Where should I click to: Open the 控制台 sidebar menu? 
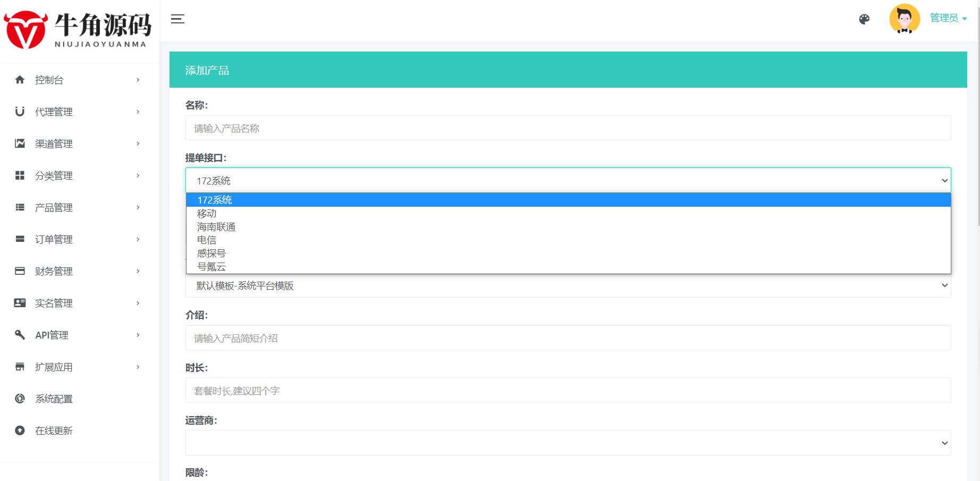coord(80,80)
